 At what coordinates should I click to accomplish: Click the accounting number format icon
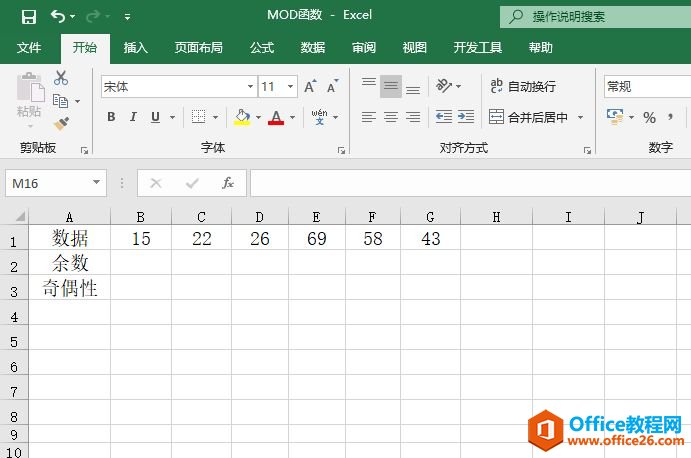[x=615, y=117]
